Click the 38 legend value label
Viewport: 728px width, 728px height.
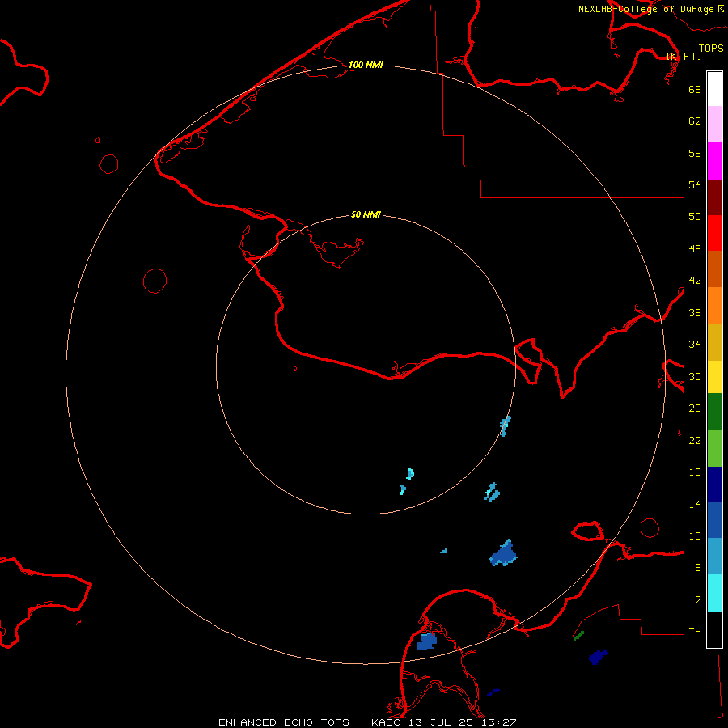point(695,312)
